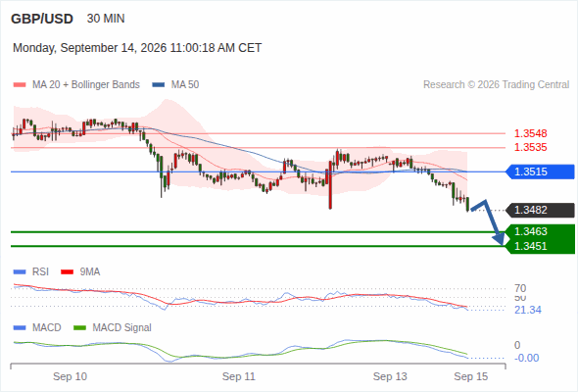The height and width of the screenshot is (392, 578).
Task: Click the Research Trading Central copyright text
Action: point(496,85)
